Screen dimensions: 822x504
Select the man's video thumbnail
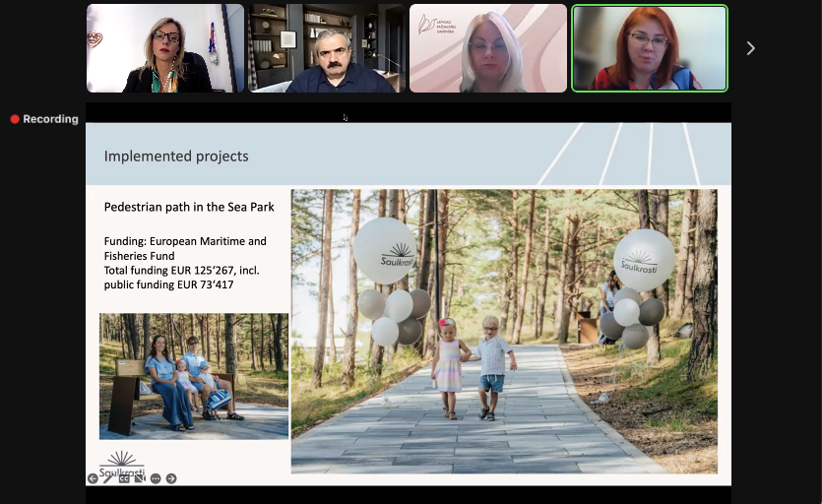coord(327,48)
